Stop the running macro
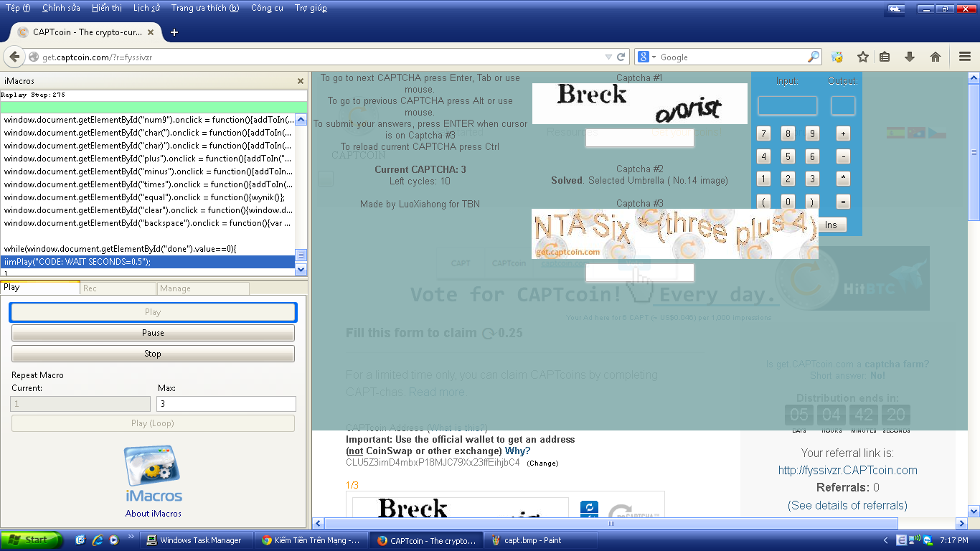The width and height of the screenshot is (980, 551). 153,354
